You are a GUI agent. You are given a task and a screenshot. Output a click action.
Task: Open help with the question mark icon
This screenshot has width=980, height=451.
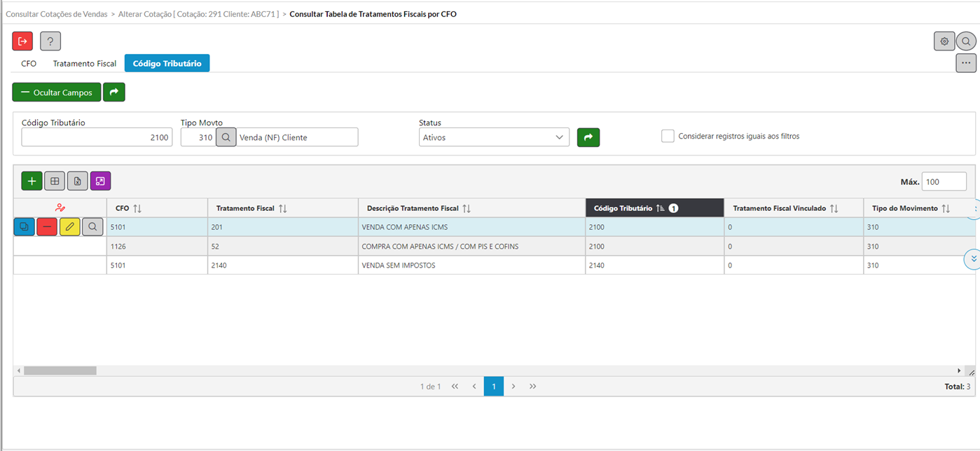(50, 41)
